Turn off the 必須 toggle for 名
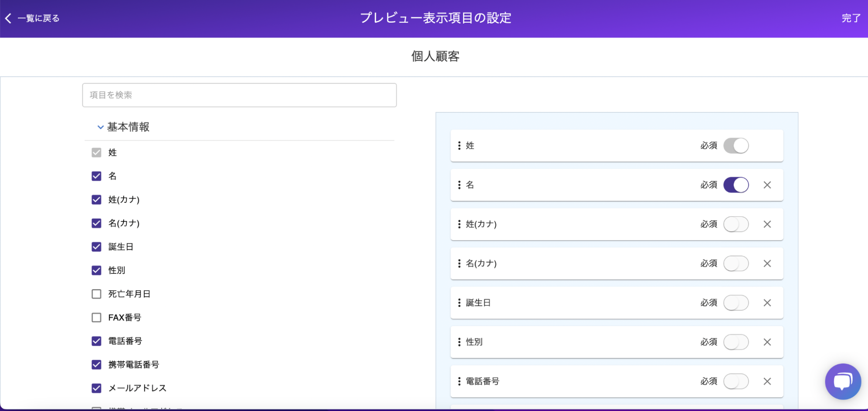Image resolution: width=868 pixels, height=411 pixels. (x=736, y=185)
